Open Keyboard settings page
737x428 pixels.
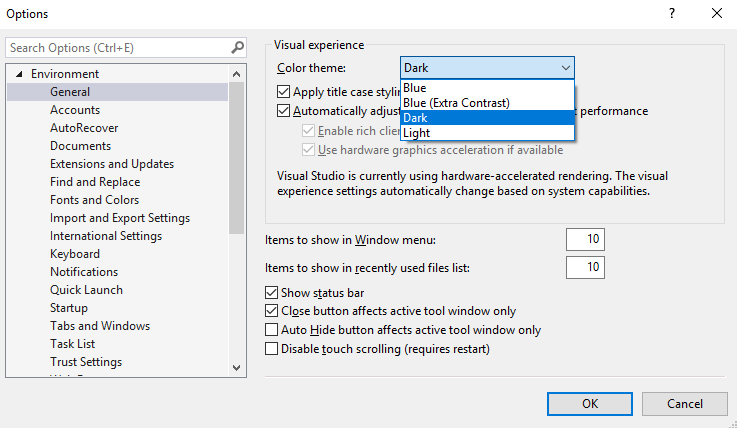pyautogui.click(x=75, y=254)
